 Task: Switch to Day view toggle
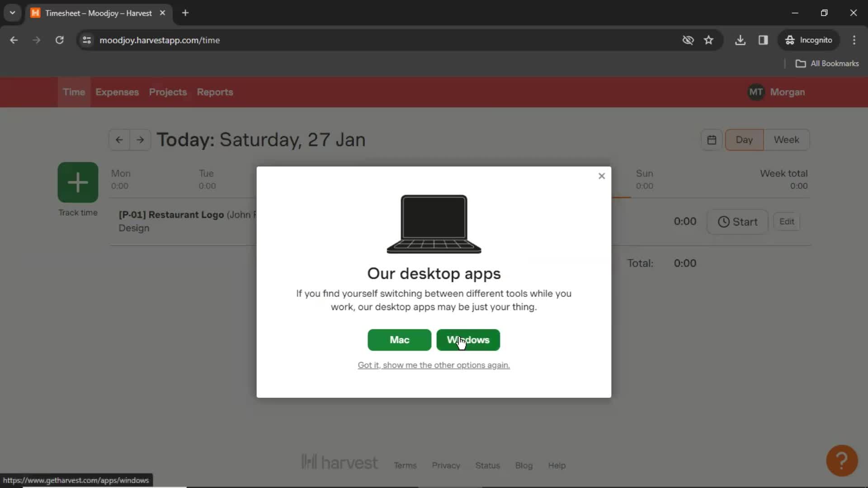click(745, 140)
